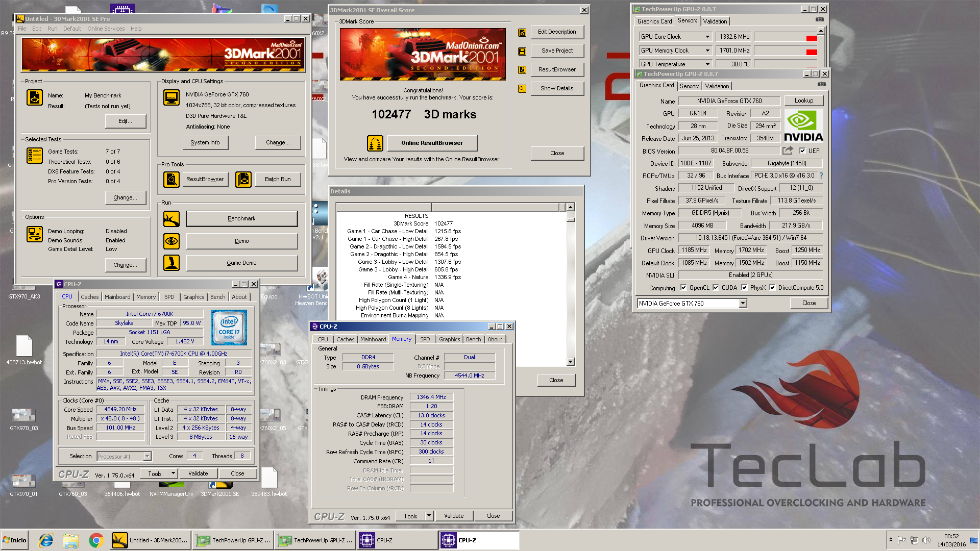Open the 408713.hwbot desktop file

point(24,350)
